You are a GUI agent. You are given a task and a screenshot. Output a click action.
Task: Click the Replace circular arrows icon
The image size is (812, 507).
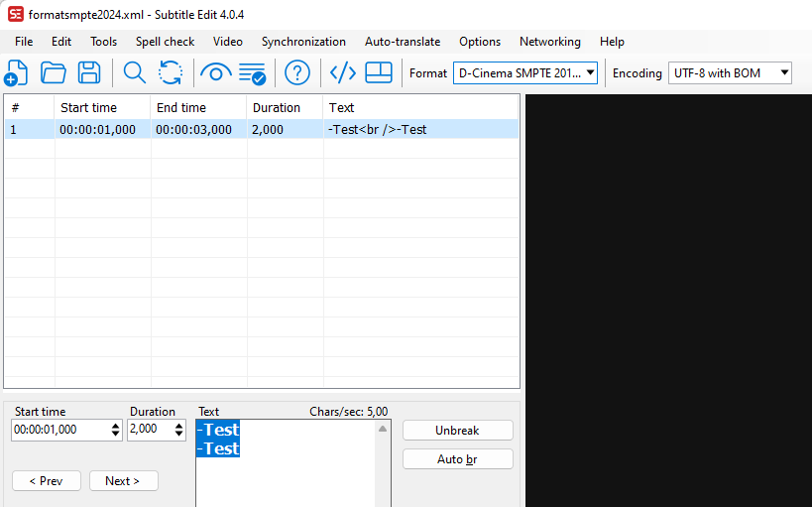click(x=170, y=72)
